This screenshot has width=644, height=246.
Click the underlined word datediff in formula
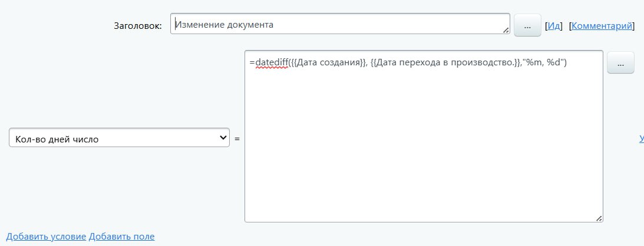(x=272, y=63)
